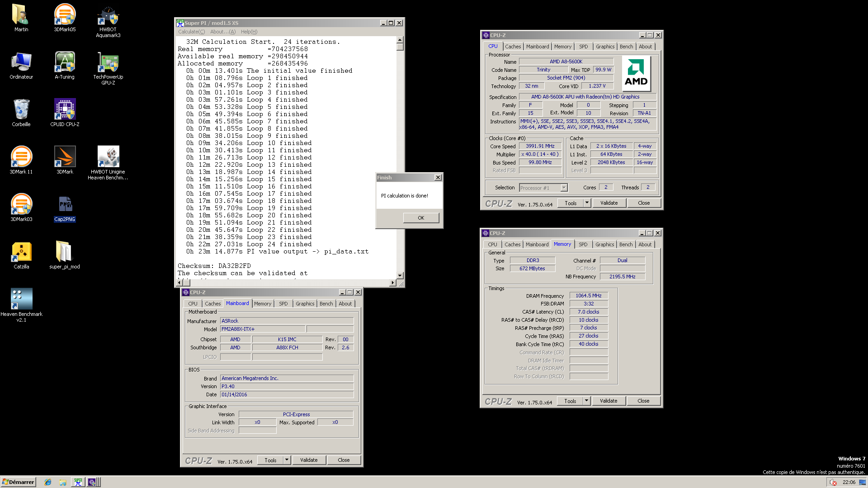Close the Finish dialog with X
This screenshot has width=868, height=488.
[438, 178]
